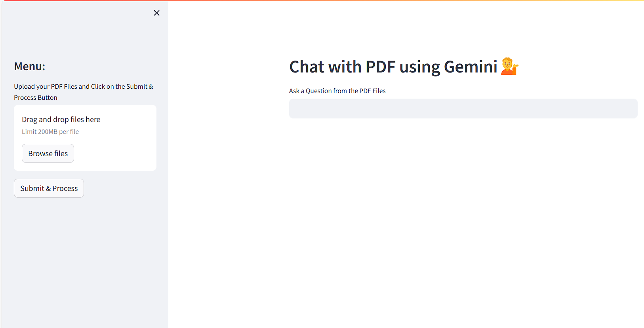Click the 'Drag and drop files here' text

pyautogui.click(x=61, y=119)
